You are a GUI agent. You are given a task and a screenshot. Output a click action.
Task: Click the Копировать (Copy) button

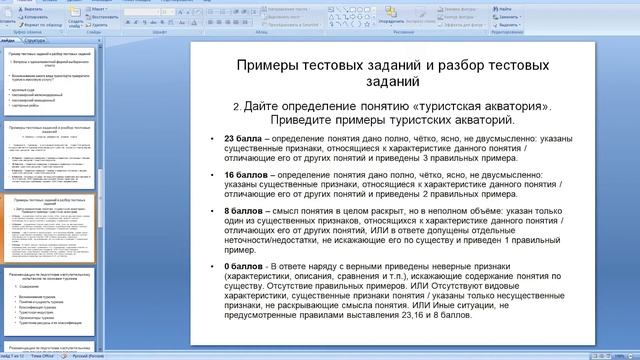(33, 17)
